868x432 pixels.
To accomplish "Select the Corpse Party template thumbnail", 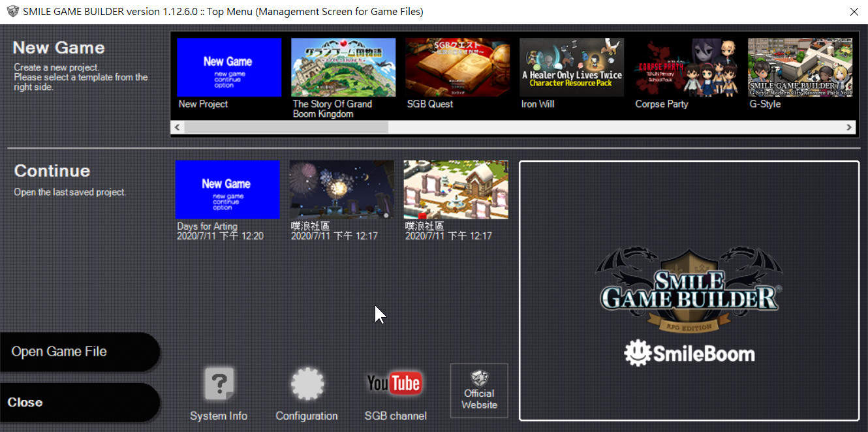I will point(686,67).
